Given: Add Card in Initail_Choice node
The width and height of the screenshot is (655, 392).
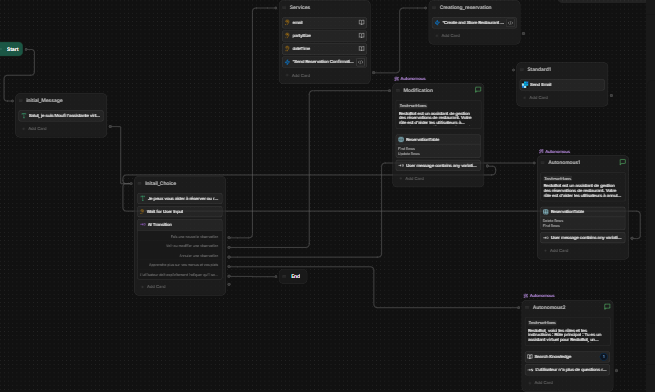Looking at the screenshot, I should [153, 287].
